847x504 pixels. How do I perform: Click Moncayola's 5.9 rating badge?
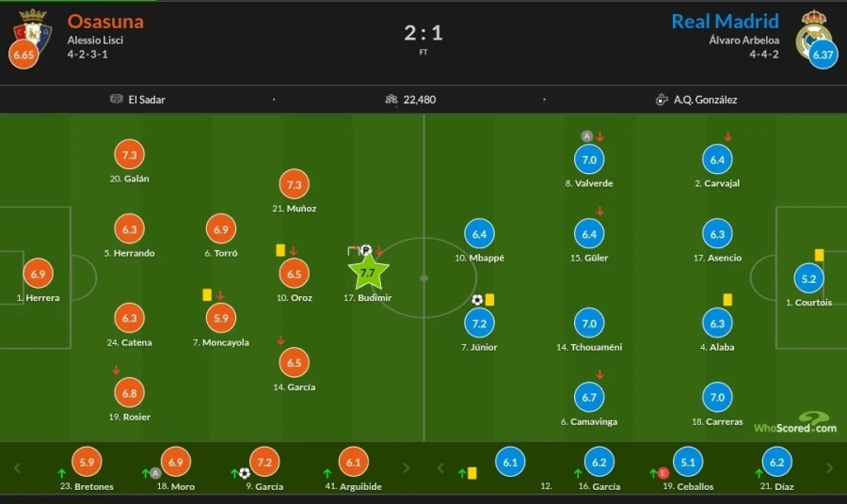[221, 319]
